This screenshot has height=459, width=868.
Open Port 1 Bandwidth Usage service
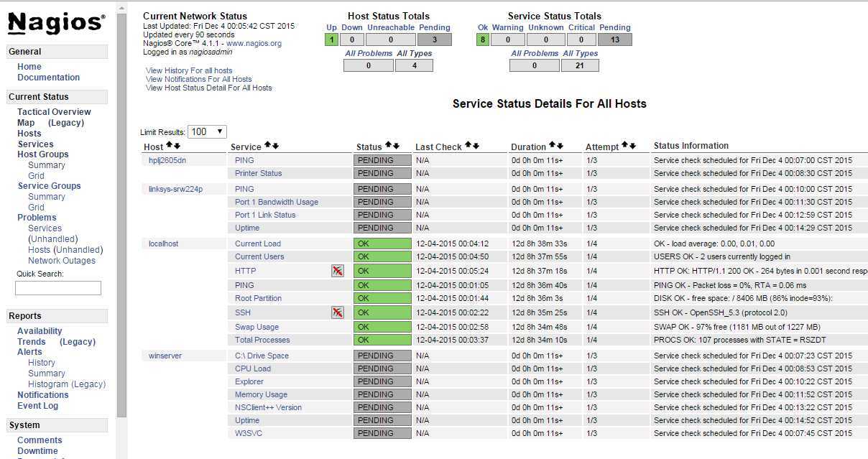(277, 202)
